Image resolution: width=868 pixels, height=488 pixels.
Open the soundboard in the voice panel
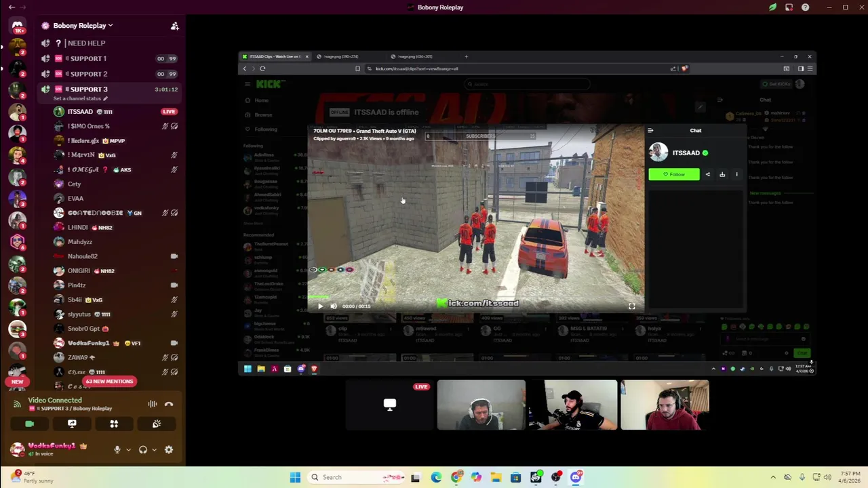click(157, 424)
